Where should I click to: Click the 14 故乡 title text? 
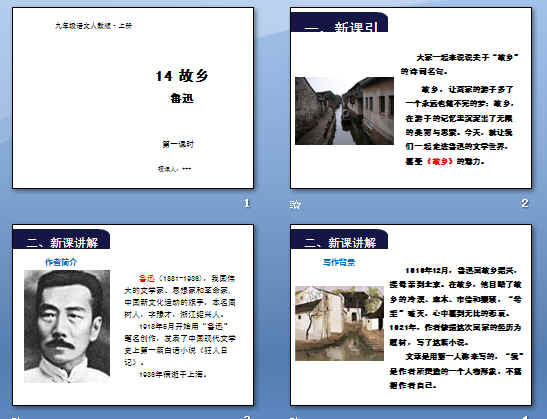[x=182, y=76]
